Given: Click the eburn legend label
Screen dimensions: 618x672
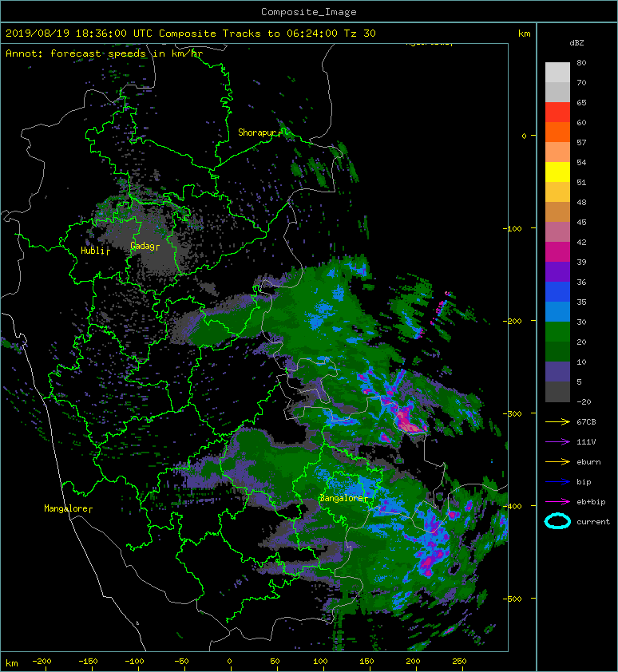Looking at the screenshot, I should click(x=588, y=461).
